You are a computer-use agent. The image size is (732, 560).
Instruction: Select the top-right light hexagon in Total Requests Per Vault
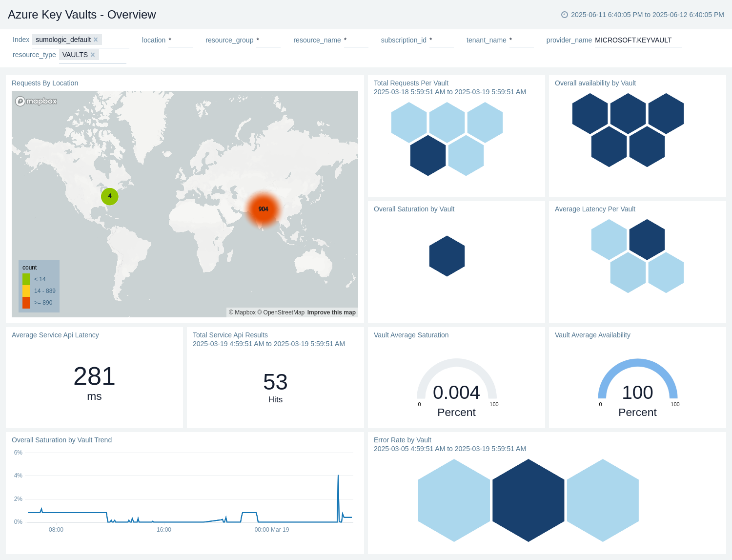coord(485,123)
